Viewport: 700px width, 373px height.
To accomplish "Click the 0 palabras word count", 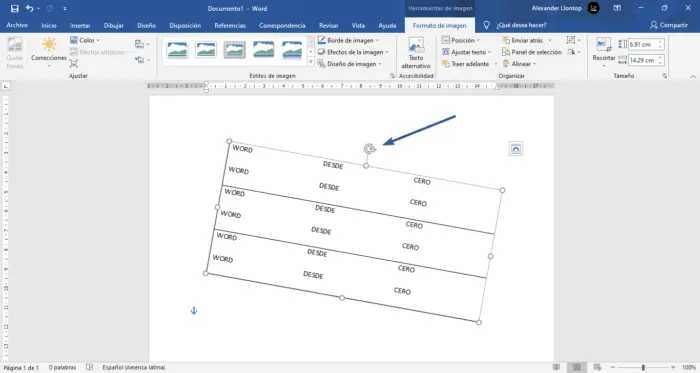I will (62, 368).
